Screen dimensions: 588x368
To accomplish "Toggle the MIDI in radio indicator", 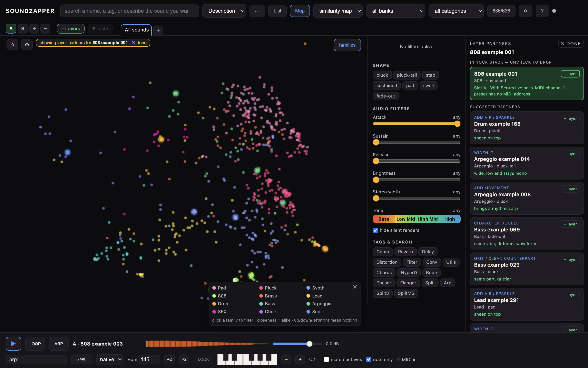I will click(x=399, y=359).
